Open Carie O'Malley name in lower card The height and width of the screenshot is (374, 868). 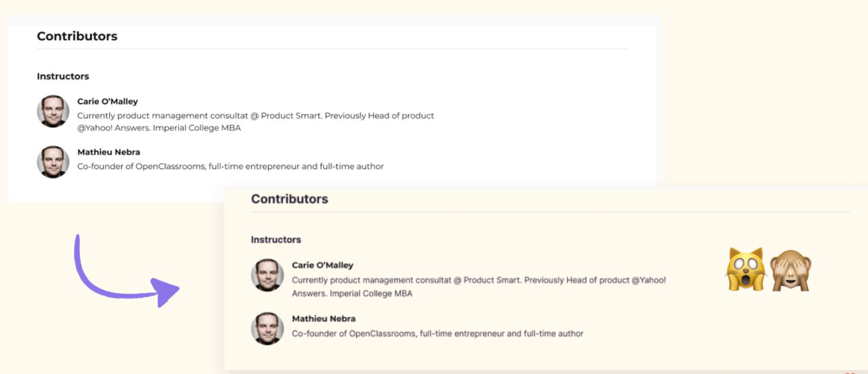[323, 265]
